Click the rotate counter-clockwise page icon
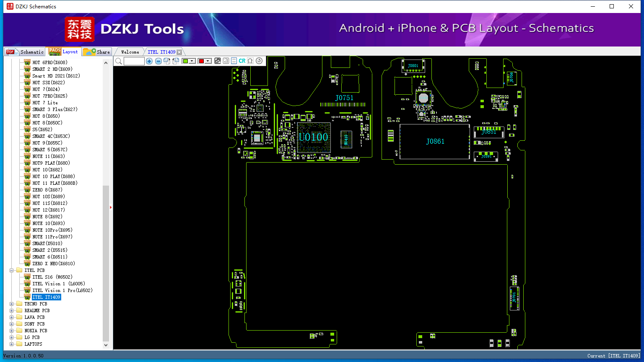644x362 pixels. [x=176, y=61]
